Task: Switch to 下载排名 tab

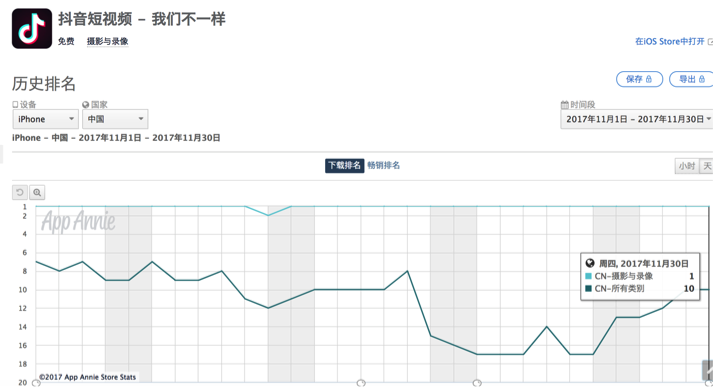Action: (344, 166)
